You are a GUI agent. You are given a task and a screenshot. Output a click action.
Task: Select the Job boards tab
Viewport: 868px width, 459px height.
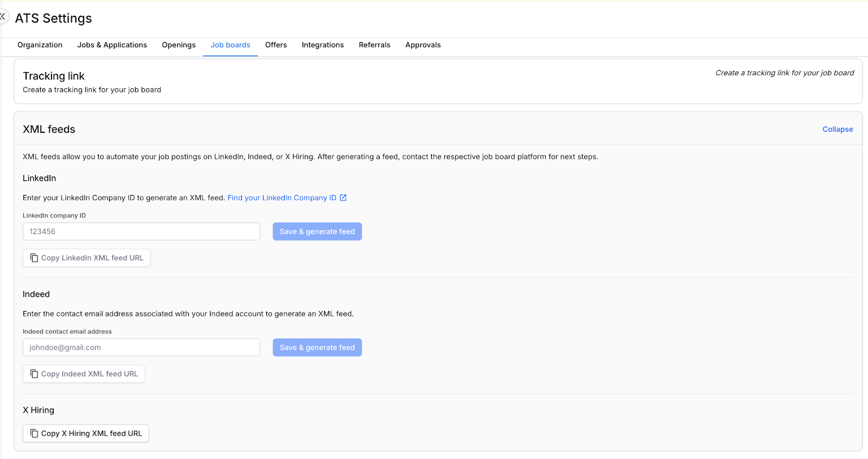(x=230, y=45)
